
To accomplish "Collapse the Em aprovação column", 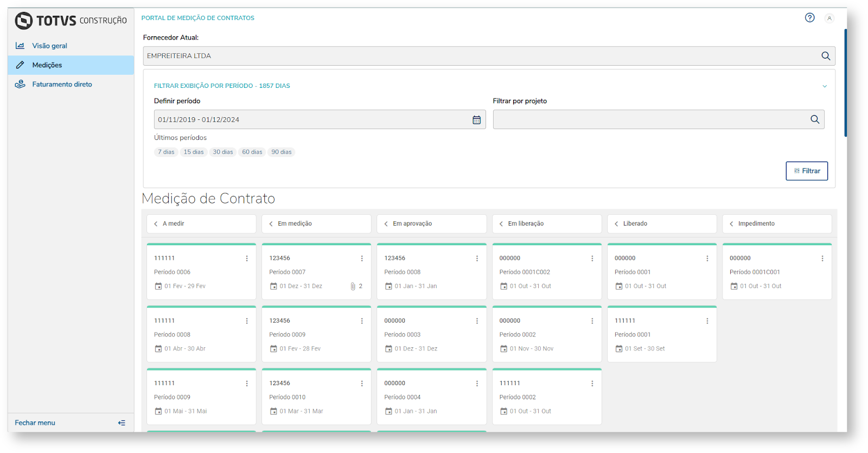I will tap(386, 224).
